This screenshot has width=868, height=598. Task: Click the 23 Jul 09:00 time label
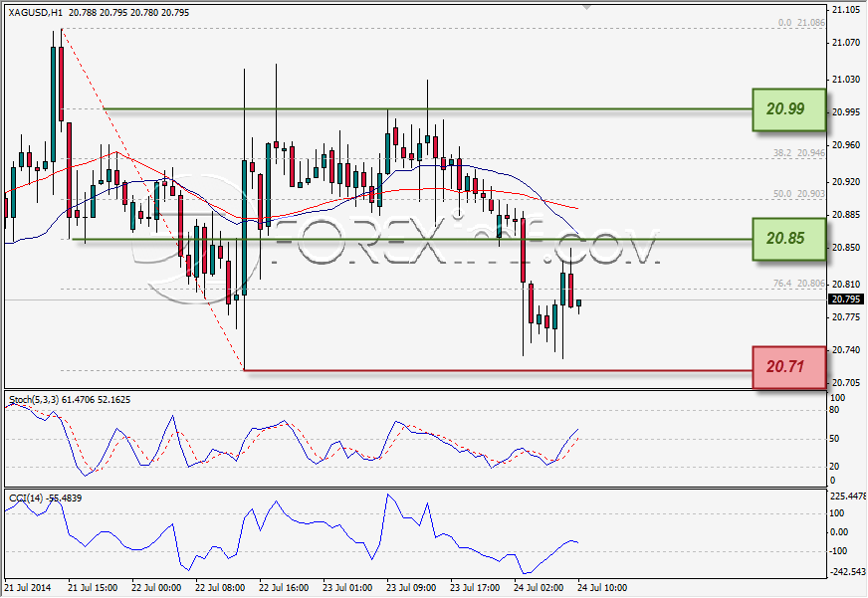pyautogui.click(x=411, y=587)
